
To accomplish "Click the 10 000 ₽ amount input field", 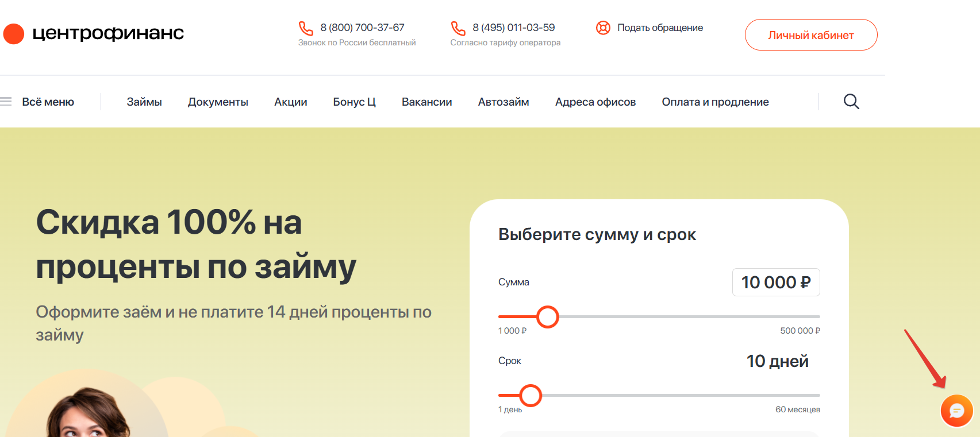I will 776,282.
